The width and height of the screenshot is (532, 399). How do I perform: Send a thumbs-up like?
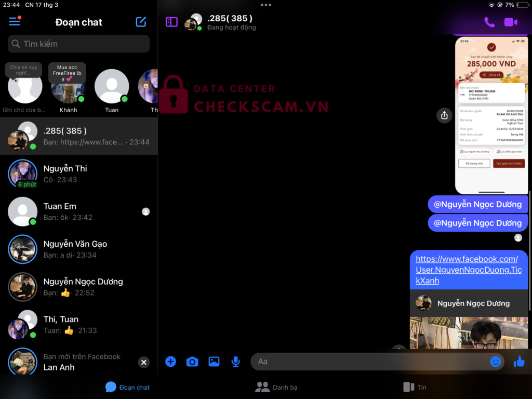pos(519,362)
